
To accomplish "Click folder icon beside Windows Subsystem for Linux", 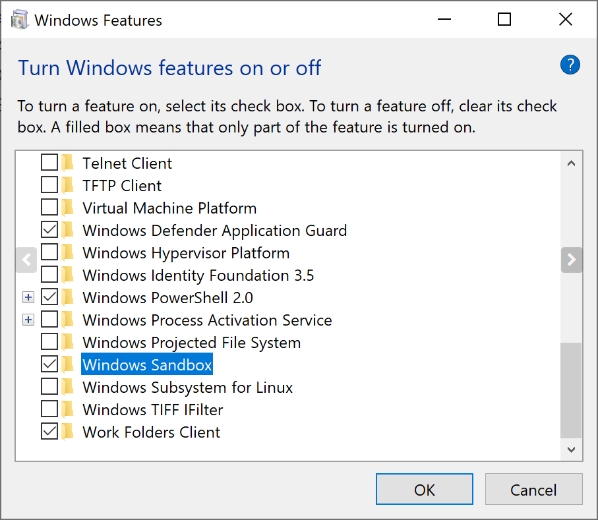I will 68,387.
